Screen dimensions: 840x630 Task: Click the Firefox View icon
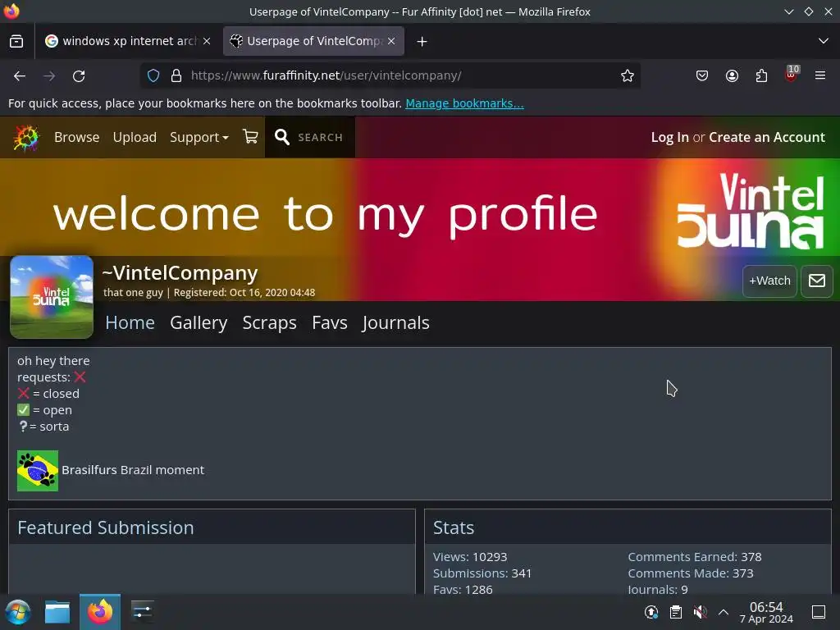pyautogui.click(x=16, y=41)
